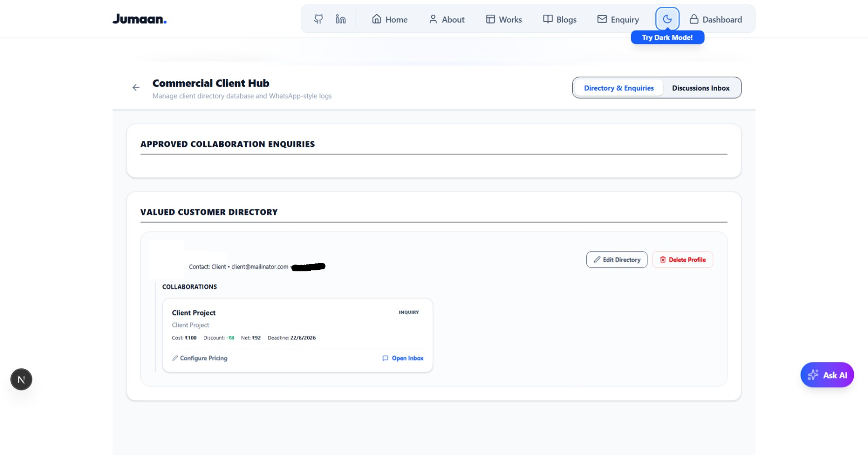This screenshot has width=868, height=455.
Task: Toggle dark mode with the moon icon
Action: tap(667, 19)
